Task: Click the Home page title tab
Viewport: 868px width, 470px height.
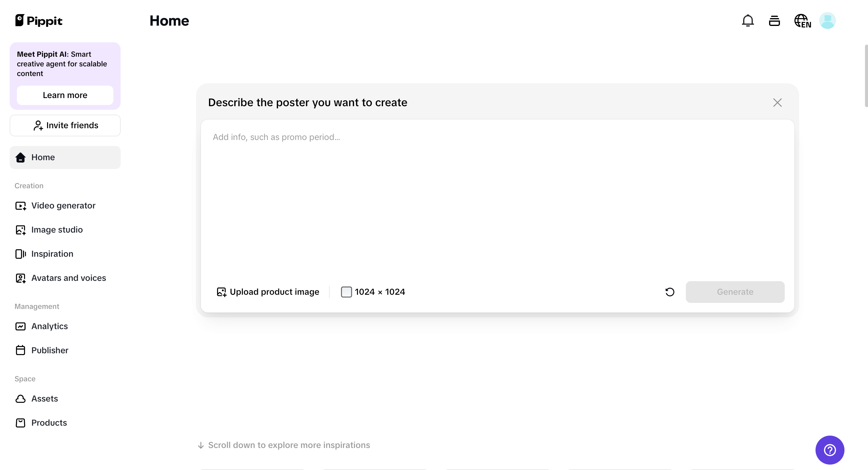Action: 169,21
